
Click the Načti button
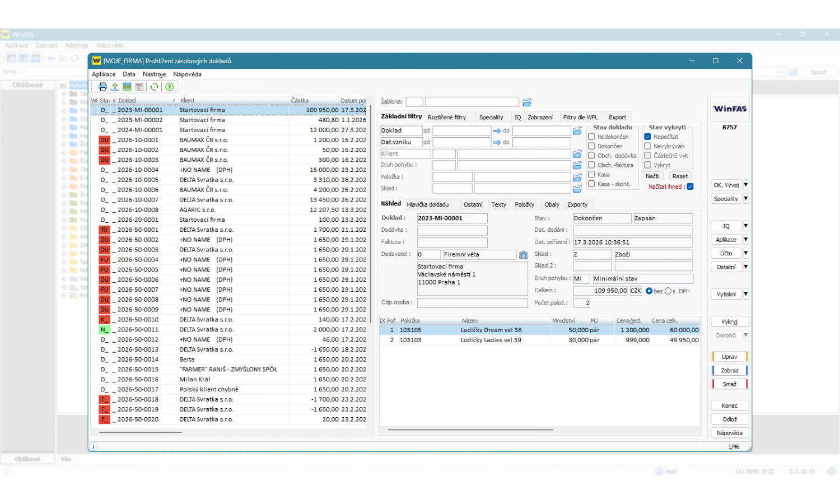coord(652,176)
